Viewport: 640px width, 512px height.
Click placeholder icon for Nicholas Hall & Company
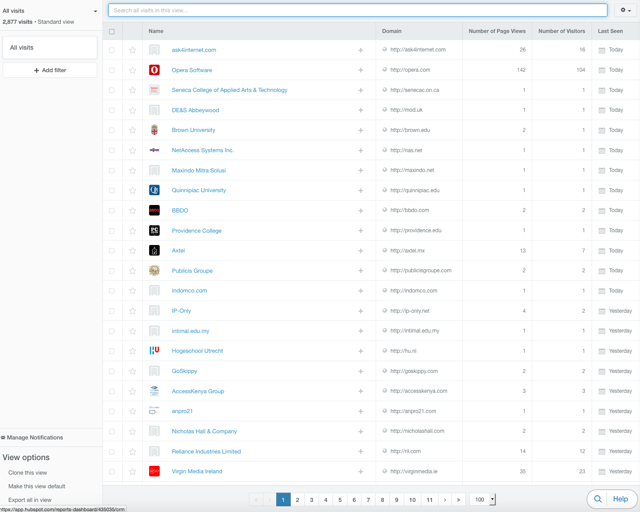click(x=154, y=432)
